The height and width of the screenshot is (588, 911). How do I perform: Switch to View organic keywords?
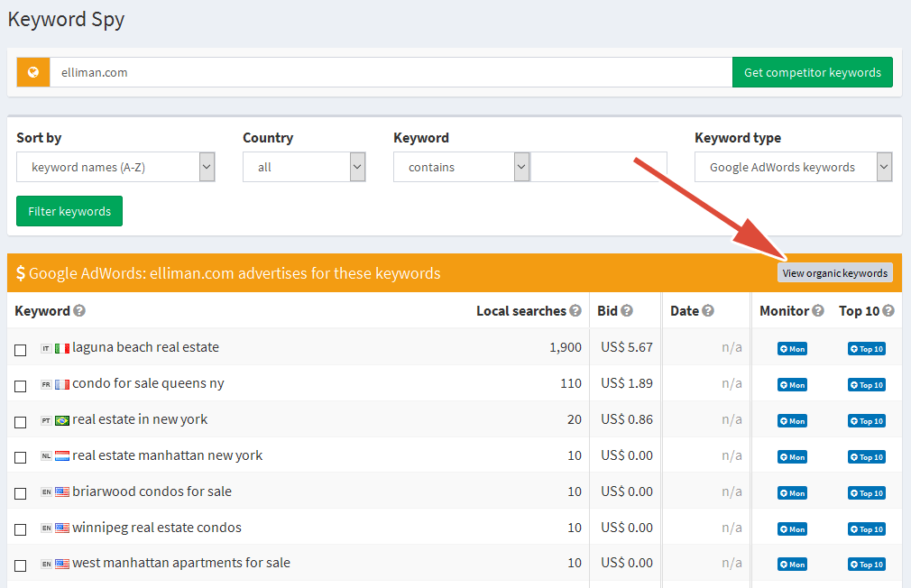pos(834,272)
